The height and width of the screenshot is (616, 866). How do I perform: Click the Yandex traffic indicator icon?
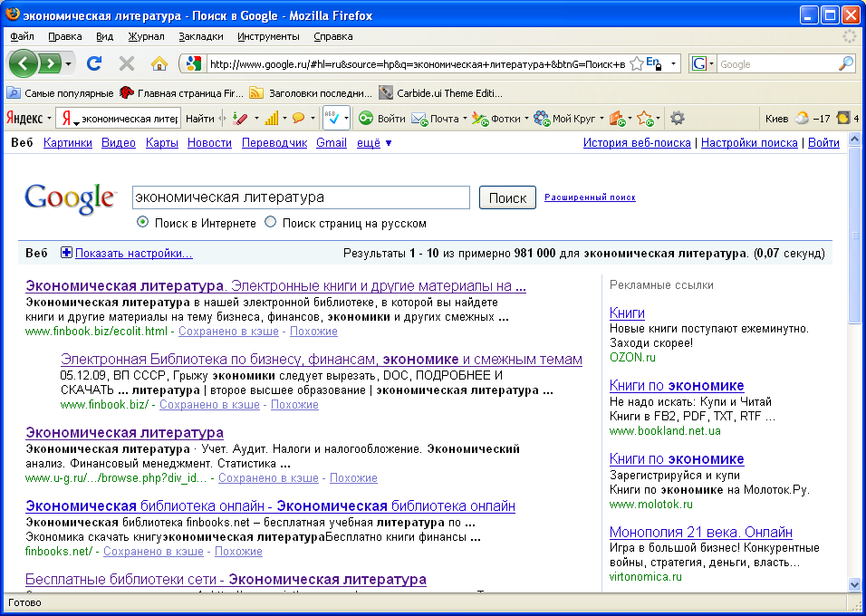(x=843, y=119)
